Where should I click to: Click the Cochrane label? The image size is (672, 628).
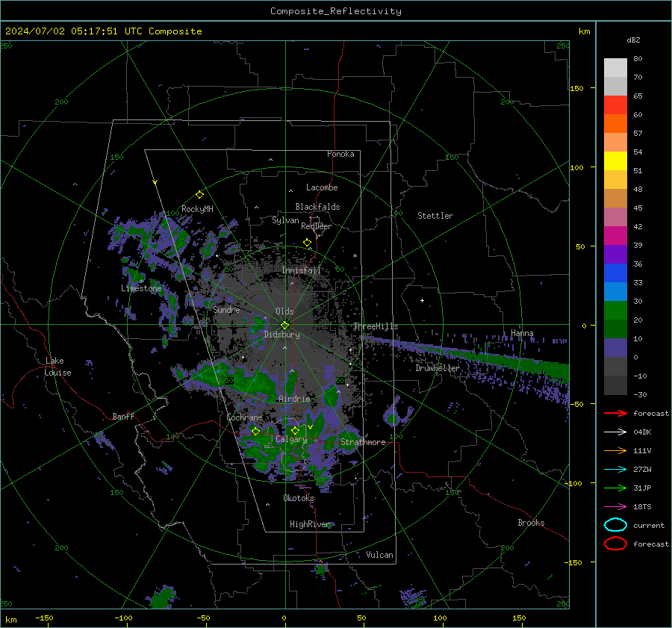click(x=244, y=417)
